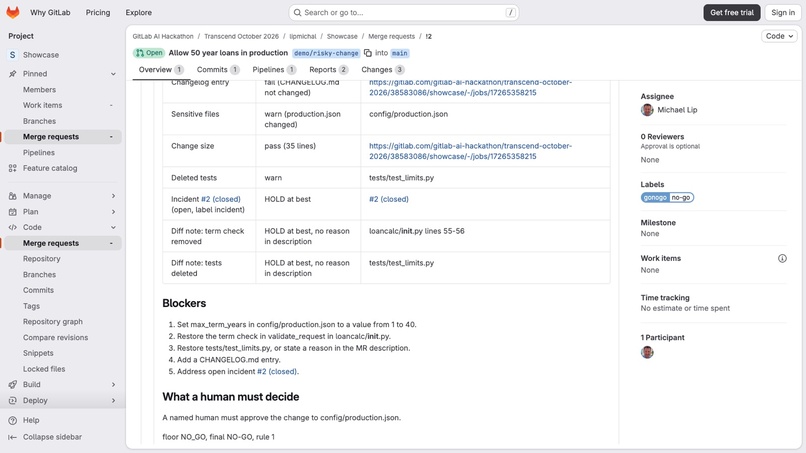Image resolution: width=806 pixels, height=453 pixels.
Task: Click the Build rocket icon
Action: point(13,385)
